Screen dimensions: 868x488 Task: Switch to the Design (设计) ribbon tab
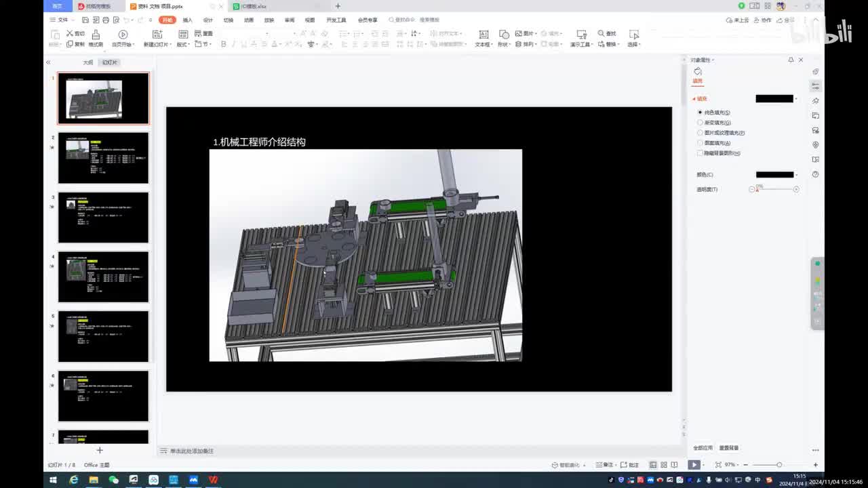(208, 20)
